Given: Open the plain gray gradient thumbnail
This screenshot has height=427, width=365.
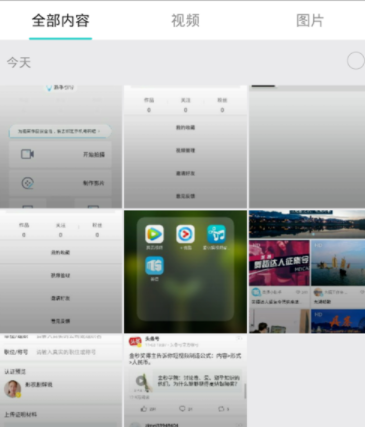Looking at the screenshot, I should tap(307, 147).
